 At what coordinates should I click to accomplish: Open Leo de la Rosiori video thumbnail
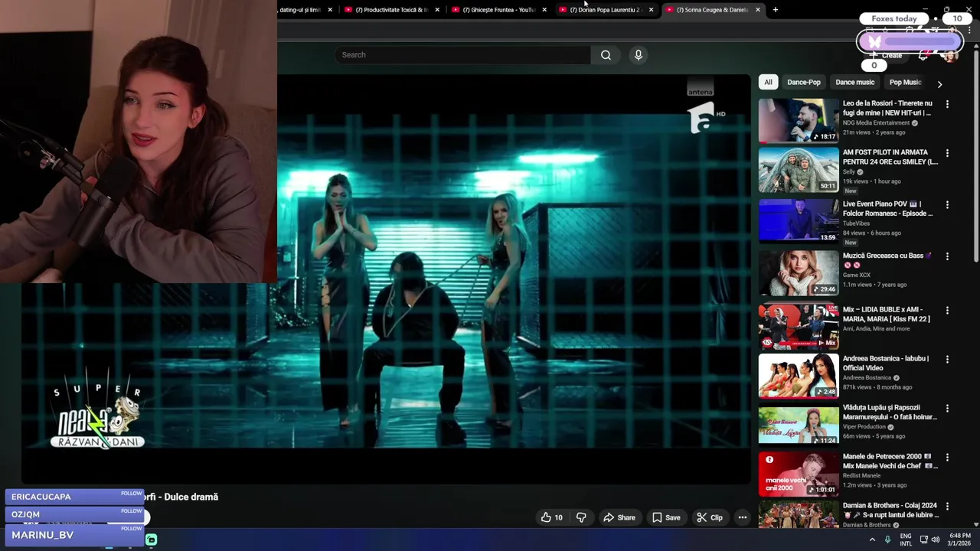point(799,120)
